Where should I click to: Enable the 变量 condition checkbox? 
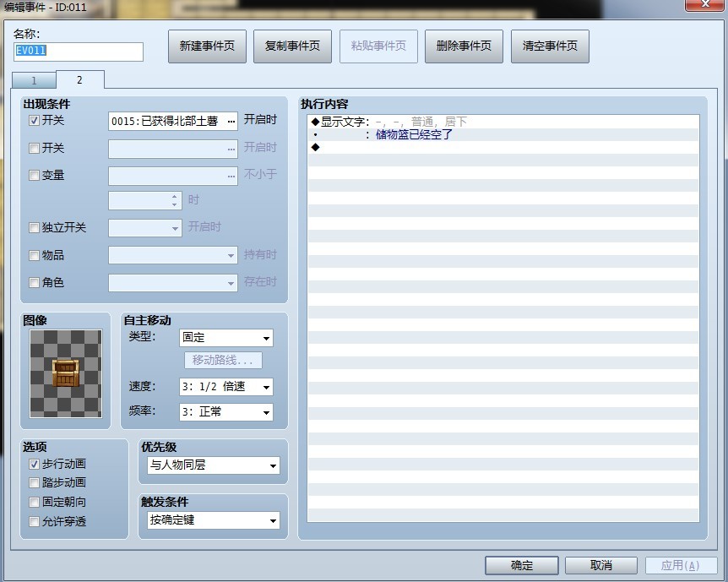pos(34,176)
